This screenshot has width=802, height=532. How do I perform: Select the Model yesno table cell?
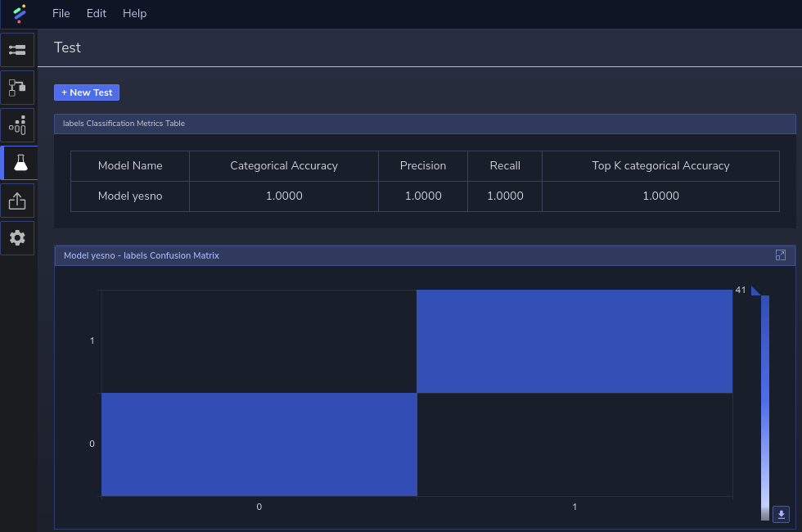130,196
